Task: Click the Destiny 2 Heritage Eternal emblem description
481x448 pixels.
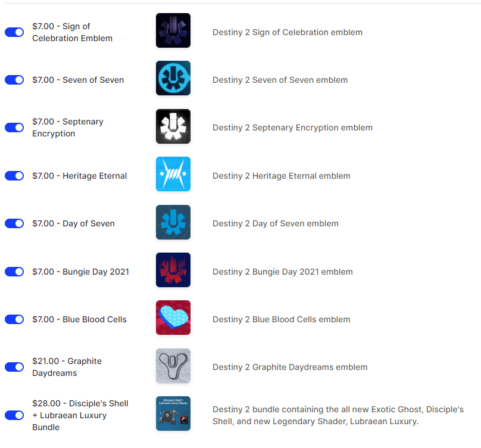Action: click(x=281, y=176)
